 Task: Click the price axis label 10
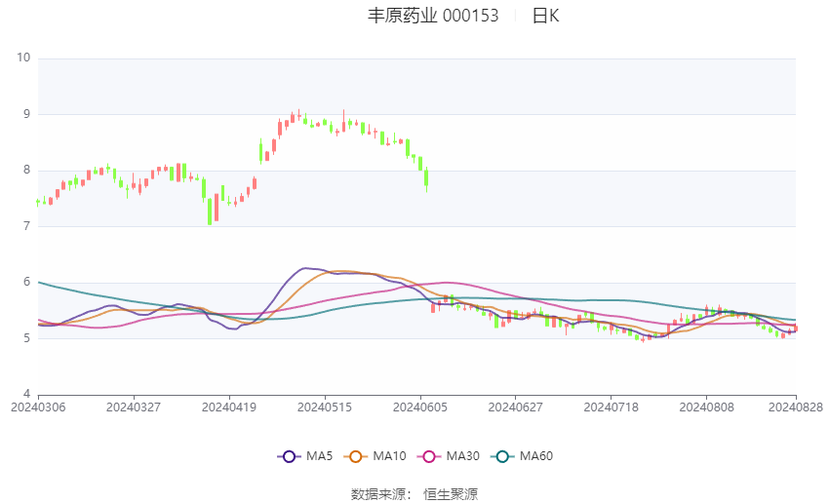(x=23, y=58)
